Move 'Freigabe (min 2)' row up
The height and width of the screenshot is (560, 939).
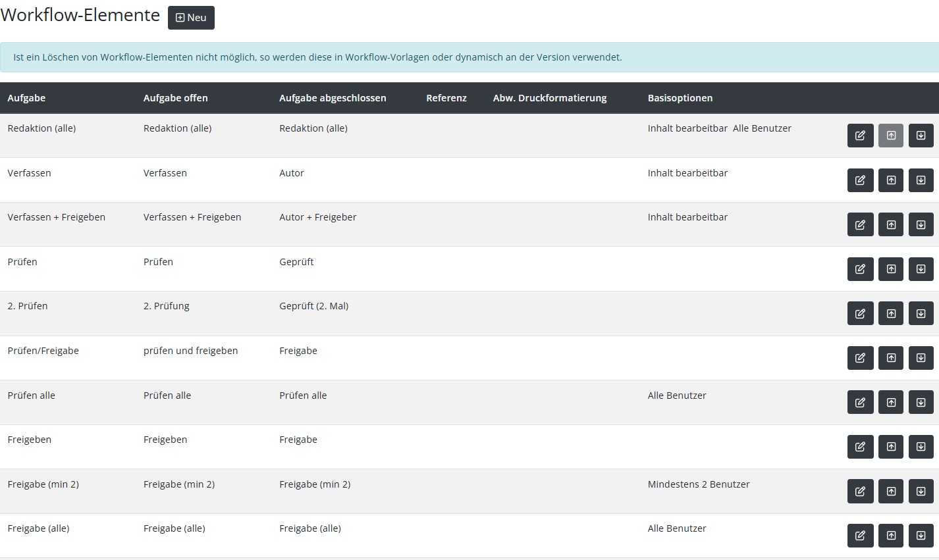pos(891,492)
